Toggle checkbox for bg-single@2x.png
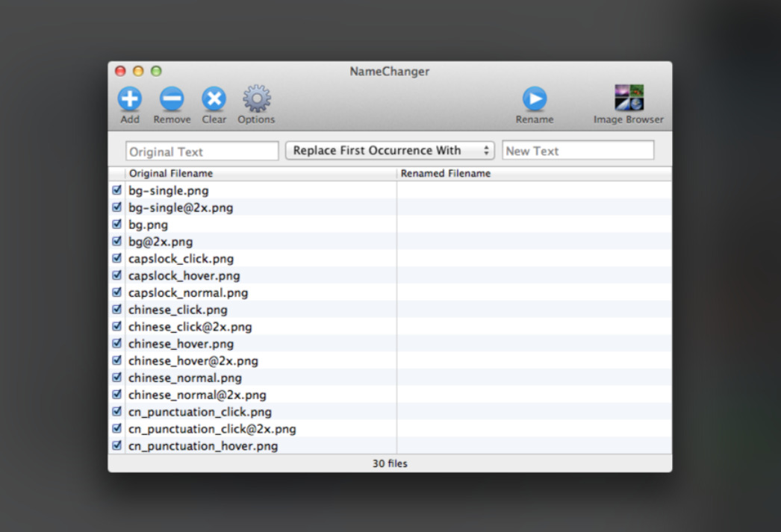The width and height of the screenshot is (781, 532). coord(117,207)
